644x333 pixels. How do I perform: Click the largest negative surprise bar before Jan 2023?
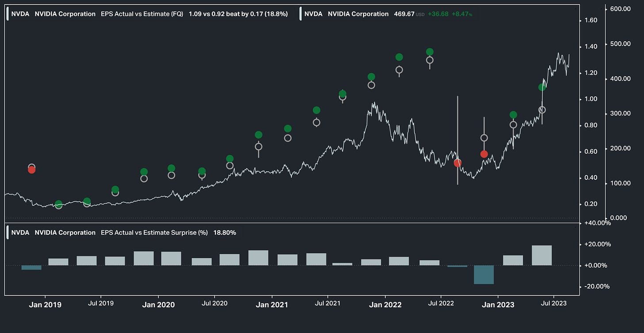click(x=484, y=275)
